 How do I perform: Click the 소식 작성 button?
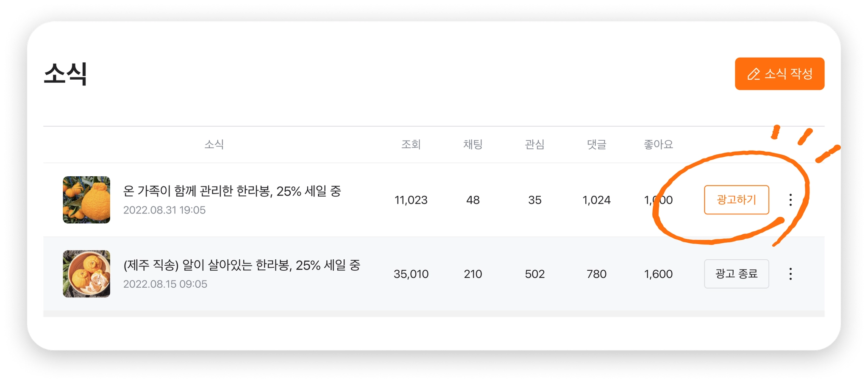click(779, 74)
